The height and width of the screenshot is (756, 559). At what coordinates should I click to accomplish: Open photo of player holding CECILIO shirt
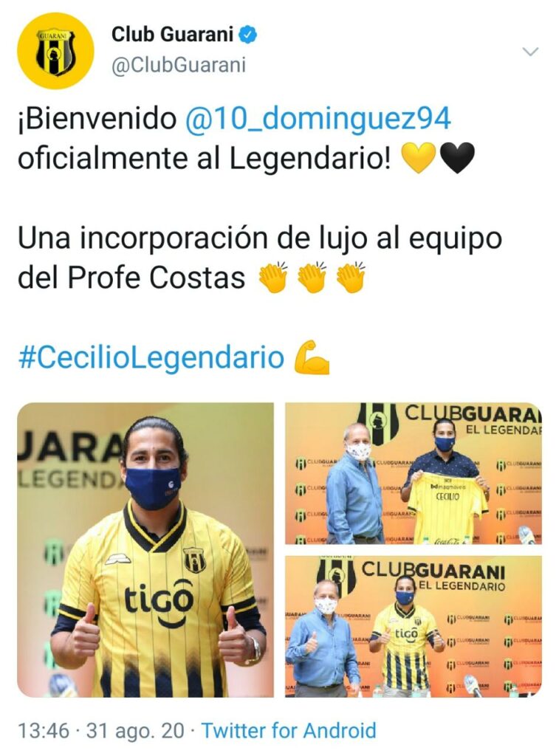point(414,473)
